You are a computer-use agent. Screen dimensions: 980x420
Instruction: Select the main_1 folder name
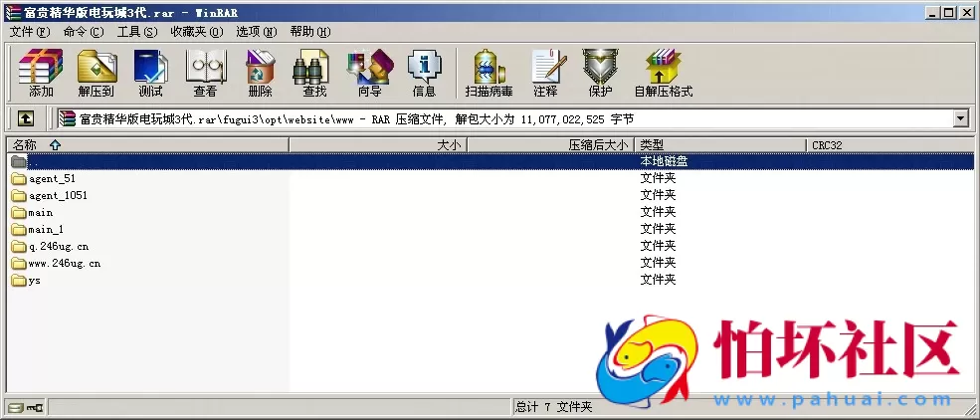click(x=46, y=229)
